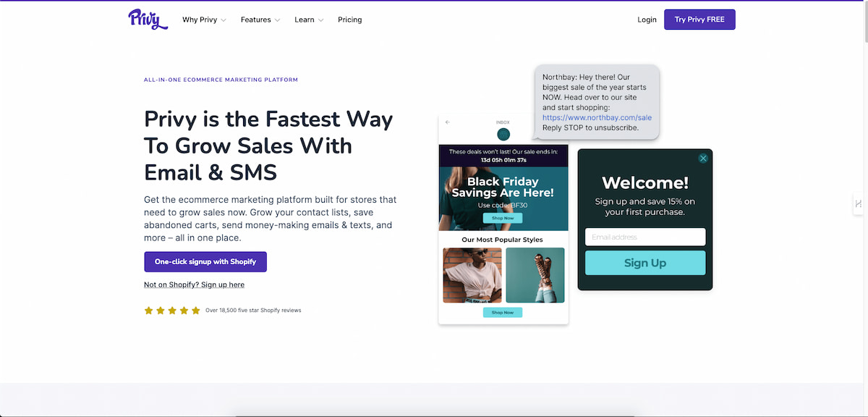Click the woman in white shirt product thumbnail
Screen dimensions: 868x417
(x=472, y=275)
